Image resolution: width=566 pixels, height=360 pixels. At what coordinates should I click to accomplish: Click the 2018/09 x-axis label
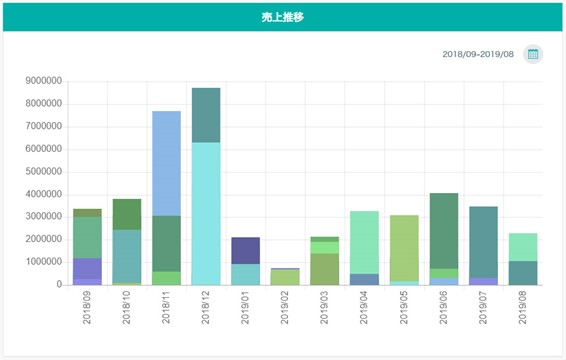tap(87, 308)
